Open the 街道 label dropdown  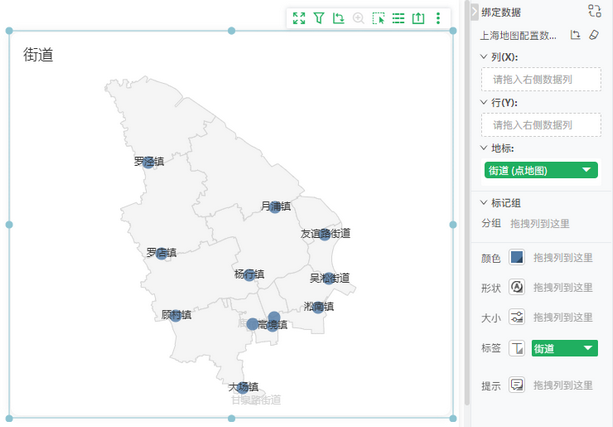coord(588,349)
